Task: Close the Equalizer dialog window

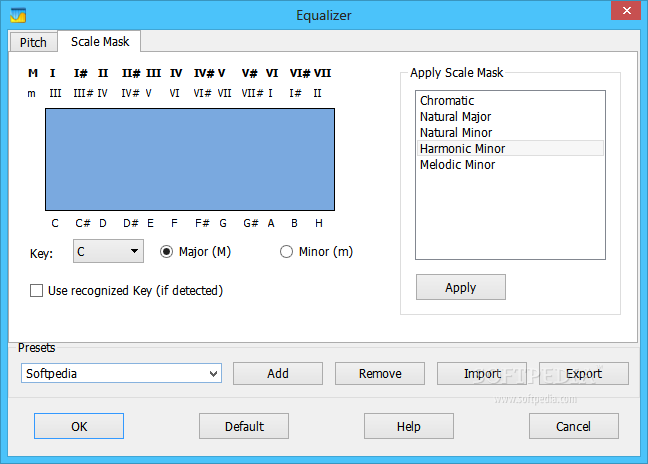Action: (x=626, y=10)
